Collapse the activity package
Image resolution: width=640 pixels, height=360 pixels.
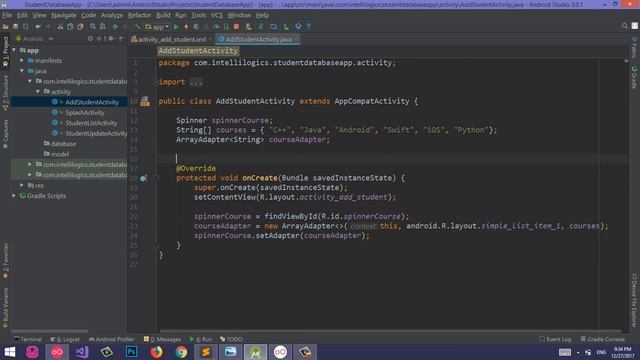click(x=38, y=91)
